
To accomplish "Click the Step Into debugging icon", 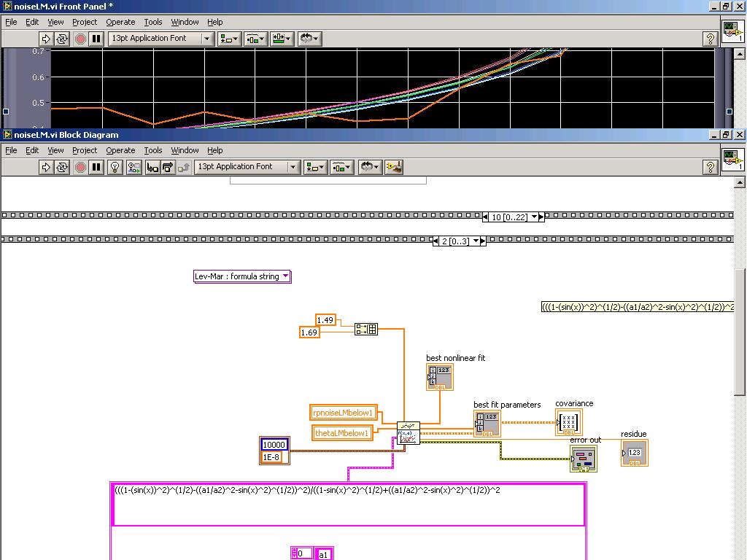I will click(x=152, y=167).
